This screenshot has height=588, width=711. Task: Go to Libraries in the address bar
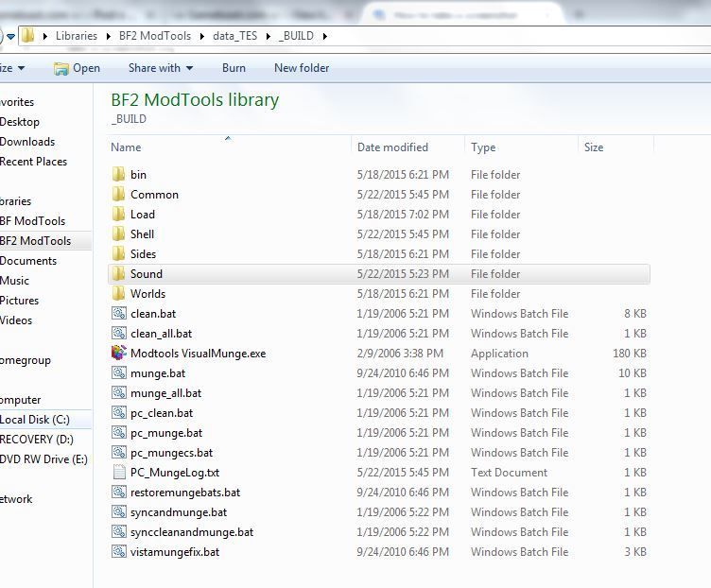point(77,36)
